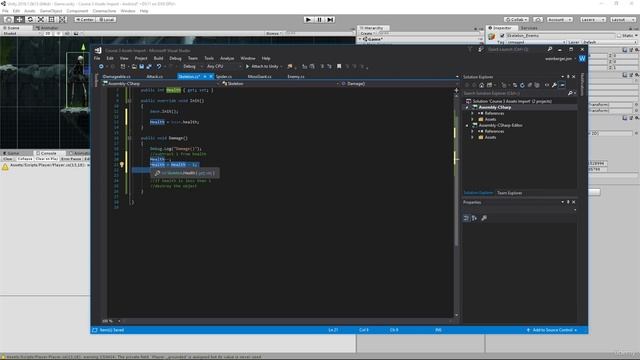Toggle Unity Center pivot button

pos(84,19)
